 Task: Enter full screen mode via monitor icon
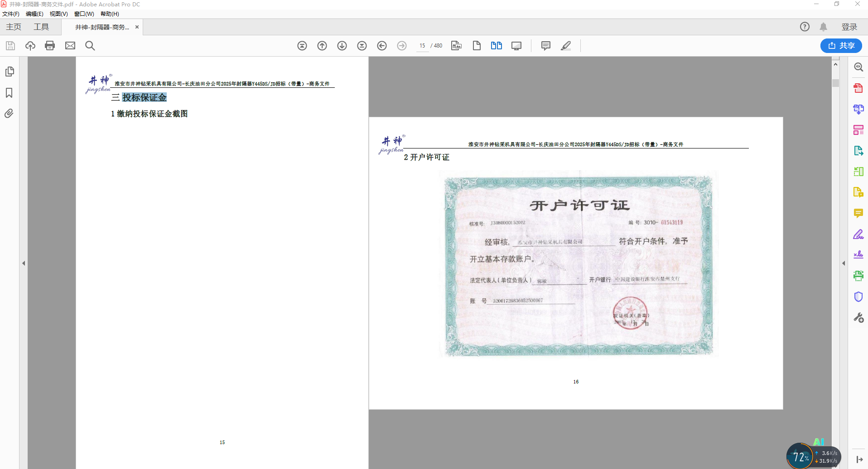(x=516, y=46)
